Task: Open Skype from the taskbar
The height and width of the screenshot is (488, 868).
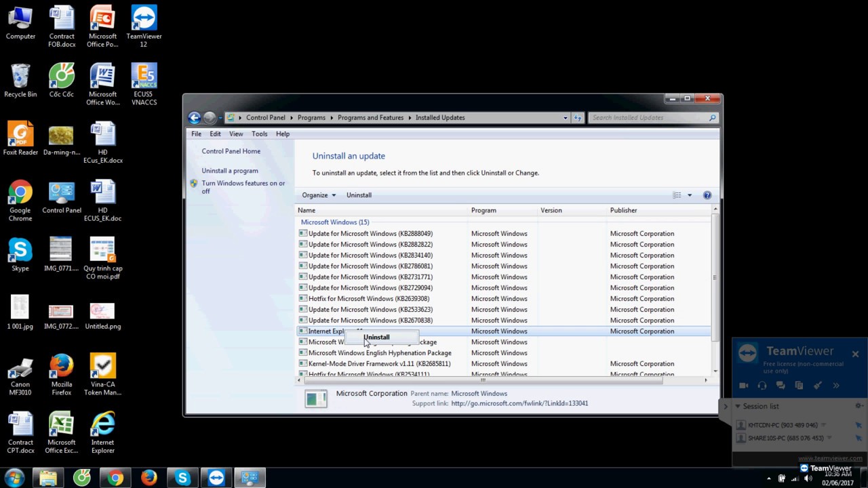Action: click(x=182, y=478)
